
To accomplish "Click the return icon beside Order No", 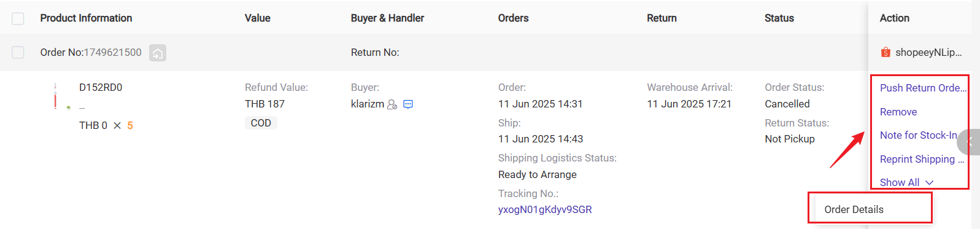I will click(158, 53).
